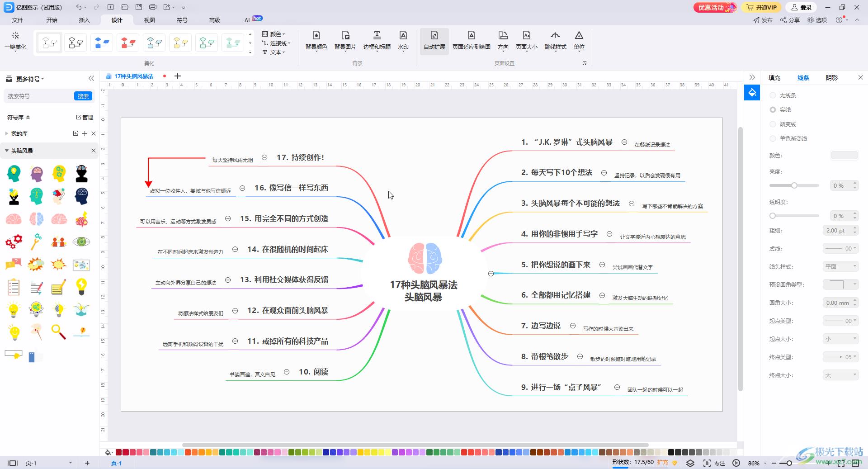Image resolution: width=868 pixels, height=469 pixels.
Task: Open page Orientation (方向) option
Action: point(503,41)
